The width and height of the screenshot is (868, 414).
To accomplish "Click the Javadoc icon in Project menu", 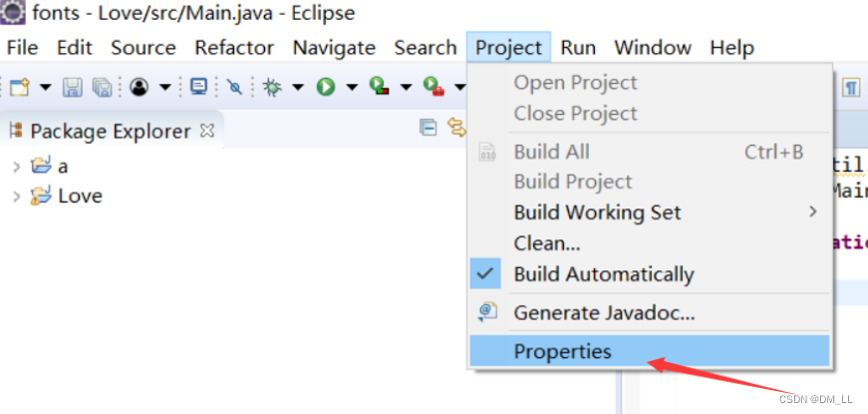I will (x=487, y=312).
